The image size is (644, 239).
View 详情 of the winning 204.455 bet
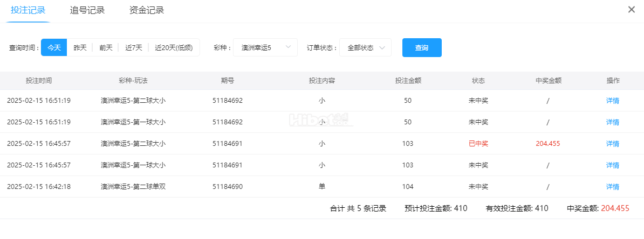click(x=612, y=144)
